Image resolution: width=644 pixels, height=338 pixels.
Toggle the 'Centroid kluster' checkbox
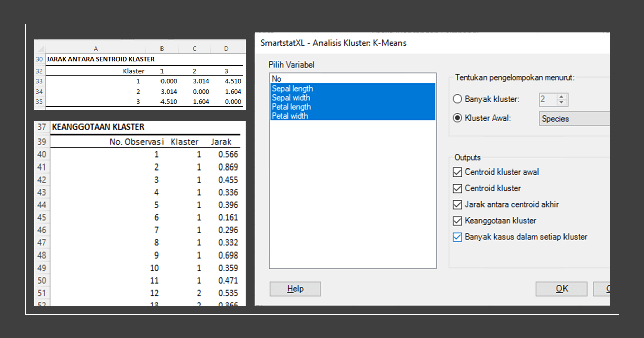point(457,189)
